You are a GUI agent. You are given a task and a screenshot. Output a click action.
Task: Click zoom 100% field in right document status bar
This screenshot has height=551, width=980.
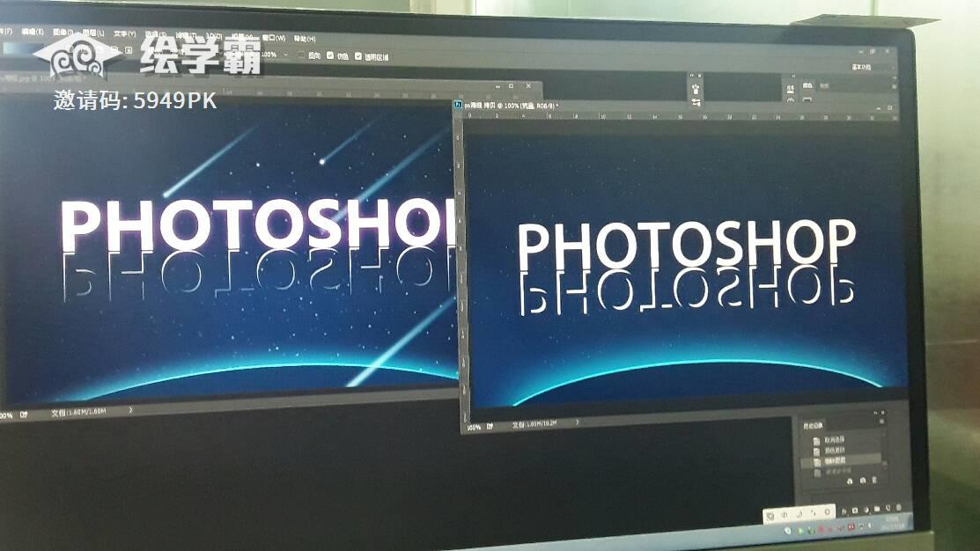[474, 427]
